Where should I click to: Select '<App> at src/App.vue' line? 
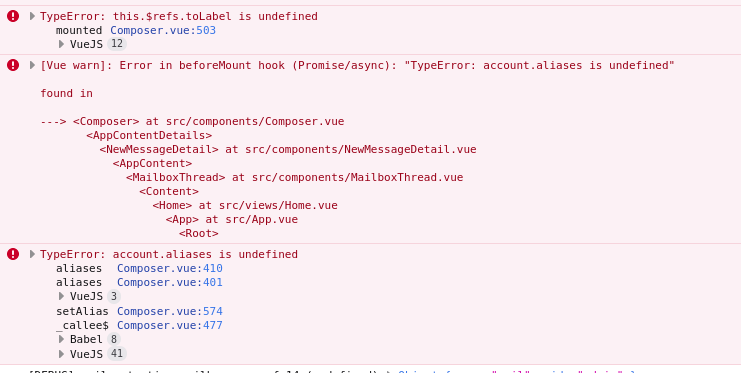pyautogui.click(x=232, y=219)
